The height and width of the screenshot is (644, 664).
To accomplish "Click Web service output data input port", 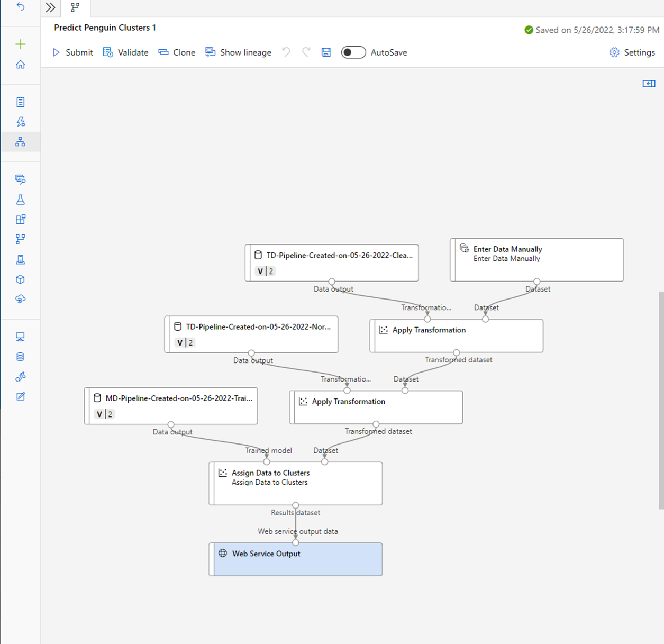I will click(296, 543).
